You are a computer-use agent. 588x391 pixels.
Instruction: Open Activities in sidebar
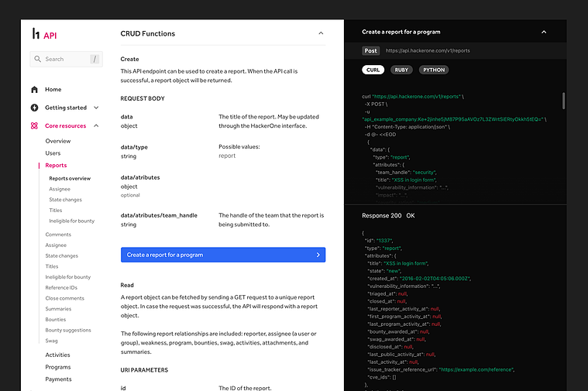[x=58, y=355]
